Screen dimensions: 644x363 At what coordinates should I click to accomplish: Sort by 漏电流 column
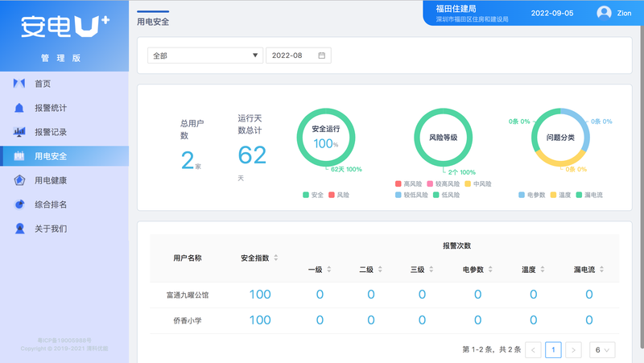(601, 270)
